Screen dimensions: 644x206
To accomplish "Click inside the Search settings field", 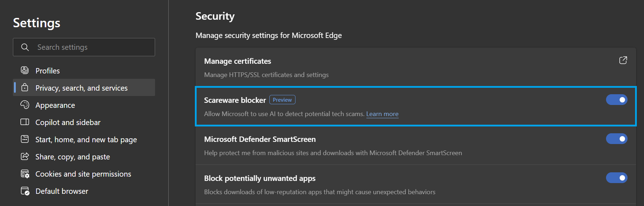I will pos(84,47).
